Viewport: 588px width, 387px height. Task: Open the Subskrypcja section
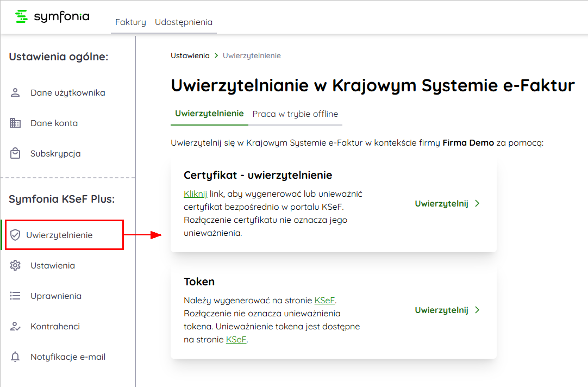pyautogui.click(x=55, y=154)
